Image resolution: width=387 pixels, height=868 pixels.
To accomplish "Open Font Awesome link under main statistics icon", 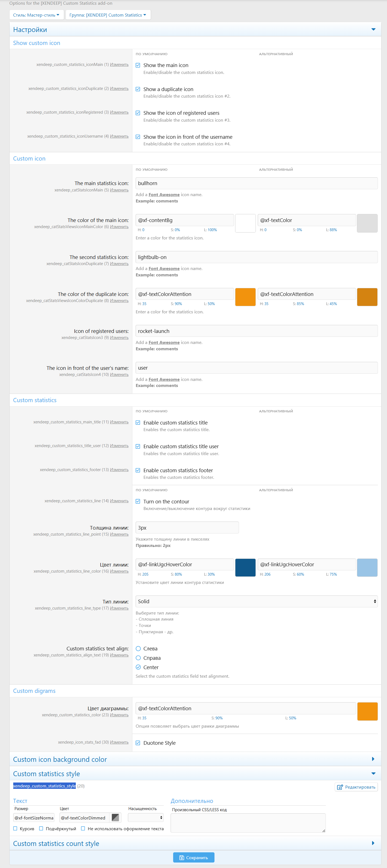I will [x=164, y=195].
